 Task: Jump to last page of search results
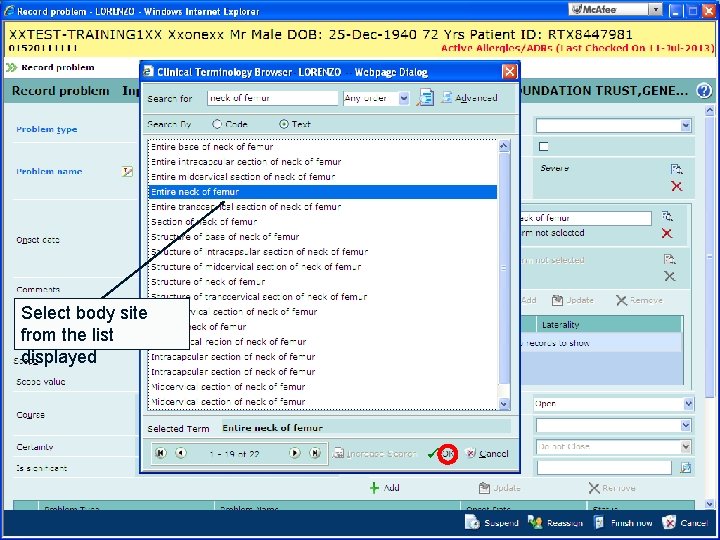tap(315, 453)
